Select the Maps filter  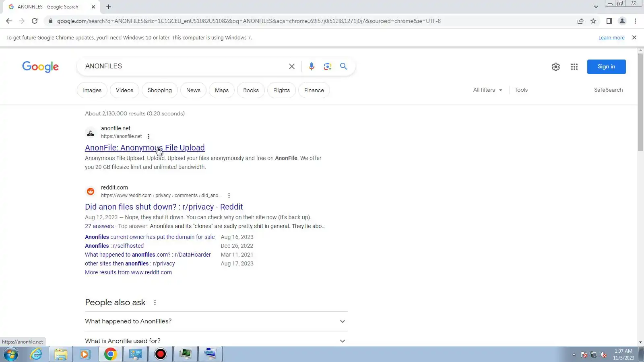click(x=222, y=90)
